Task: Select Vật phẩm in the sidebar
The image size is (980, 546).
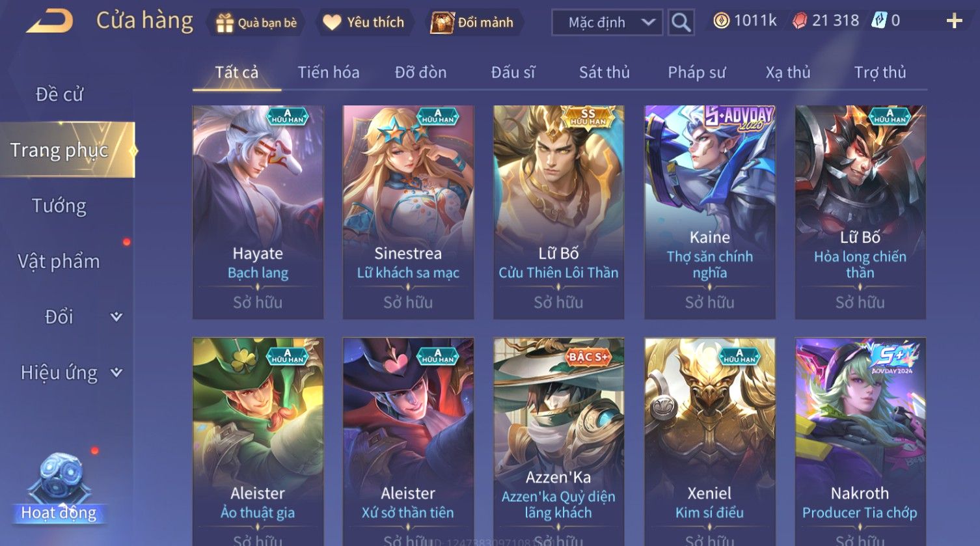Action: [x=59, y=262]
